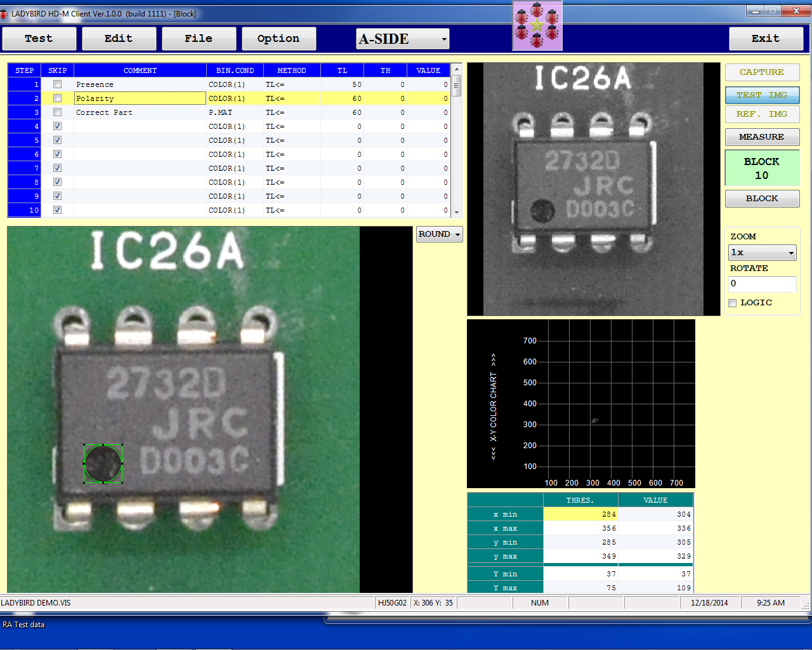Click the Exit button
Viewport: 812px width, 650px height.
[766, 39]
